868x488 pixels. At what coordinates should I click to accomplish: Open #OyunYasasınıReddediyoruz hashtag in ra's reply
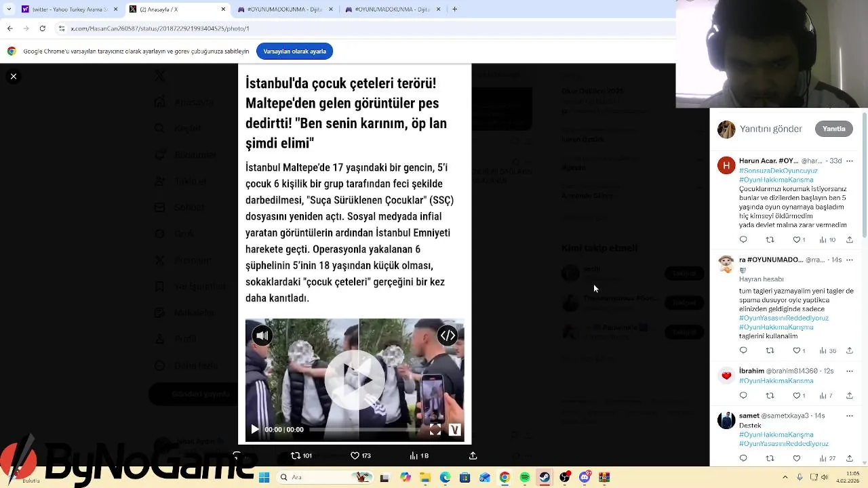(784, 318)
